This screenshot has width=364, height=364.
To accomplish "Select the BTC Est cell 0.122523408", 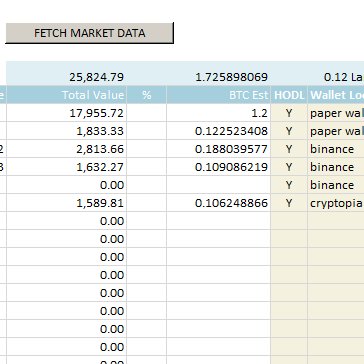I will click(218, 131).
